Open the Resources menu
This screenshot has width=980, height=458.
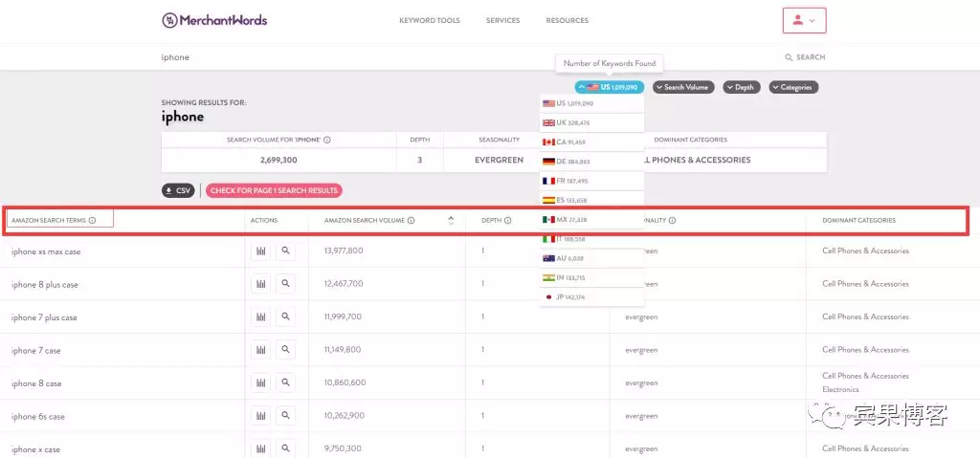[567, 21]
